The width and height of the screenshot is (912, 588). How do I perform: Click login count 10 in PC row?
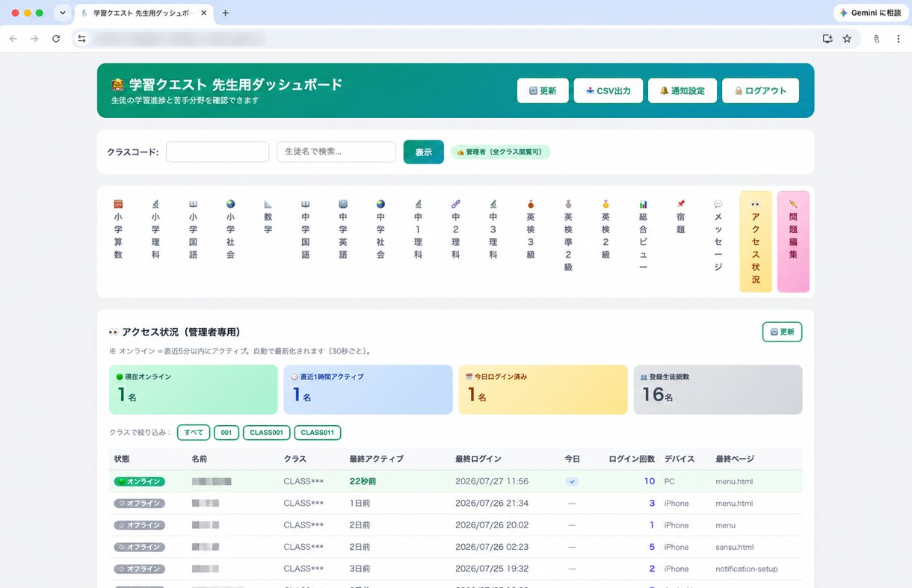click(650, 481)
